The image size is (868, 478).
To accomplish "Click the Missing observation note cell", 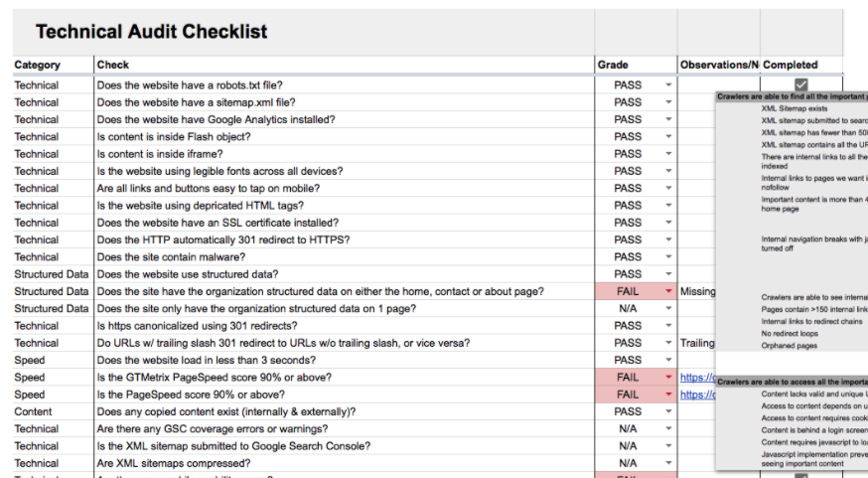I will coord(697,291).
